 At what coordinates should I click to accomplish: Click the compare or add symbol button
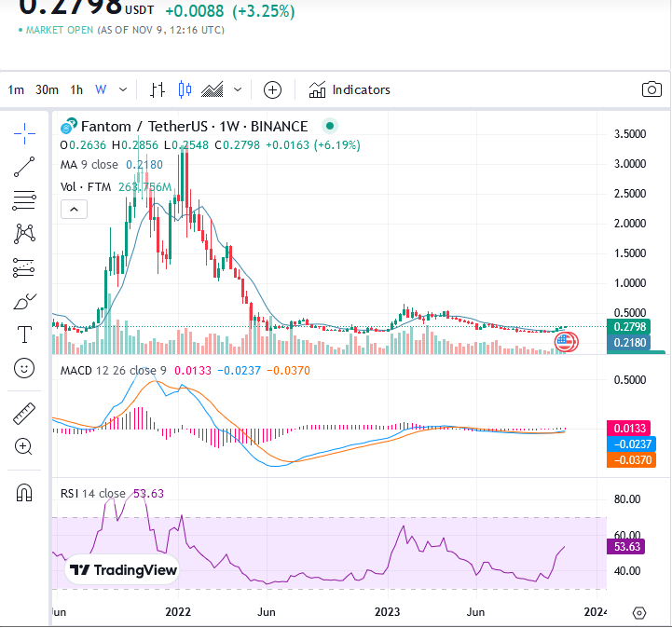[x=272, y=90]
